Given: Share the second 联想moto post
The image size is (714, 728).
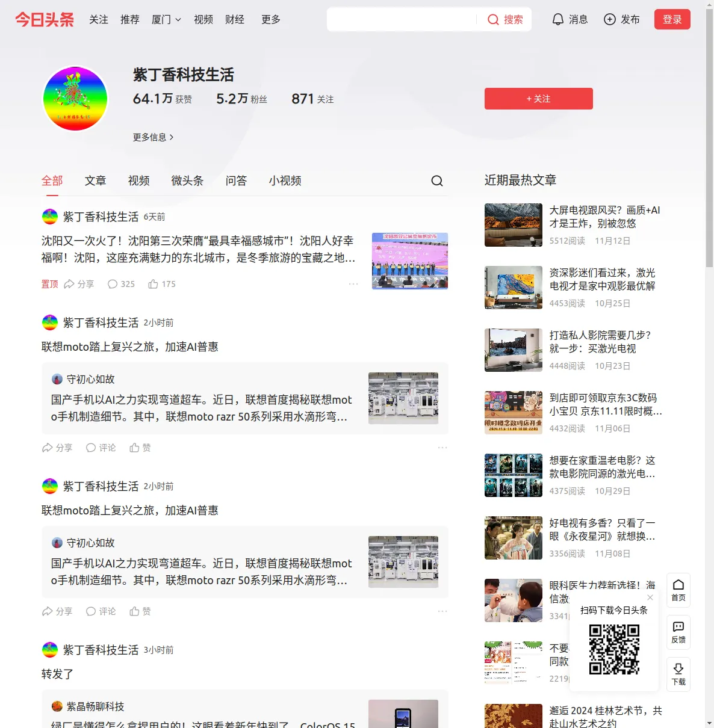Looking at the screenshot, I should [57, 611].
